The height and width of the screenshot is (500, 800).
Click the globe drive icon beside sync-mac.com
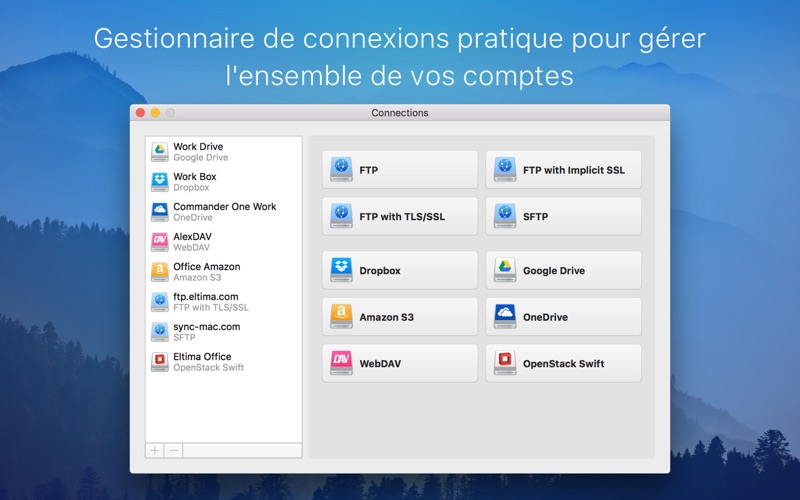tap(160, 332)
